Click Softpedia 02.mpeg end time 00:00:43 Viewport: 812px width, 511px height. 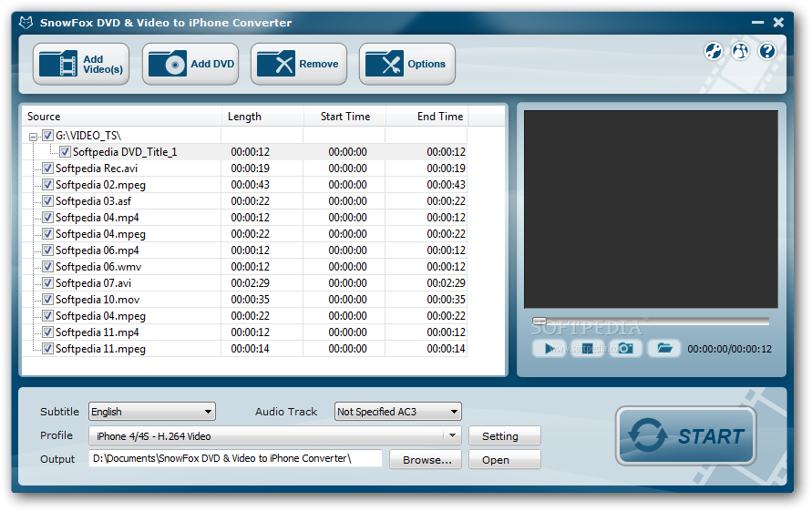[446, 185]
